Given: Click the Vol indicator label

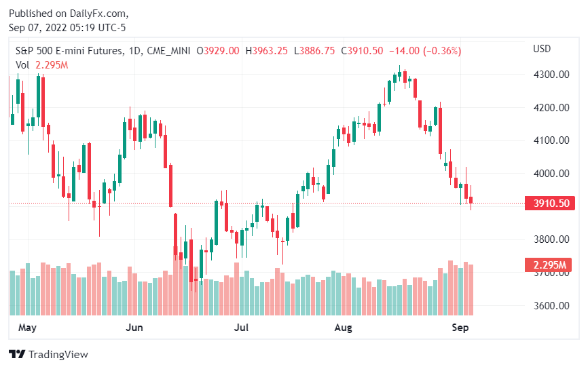Looking at the screenshot, I should click(22, 65).
